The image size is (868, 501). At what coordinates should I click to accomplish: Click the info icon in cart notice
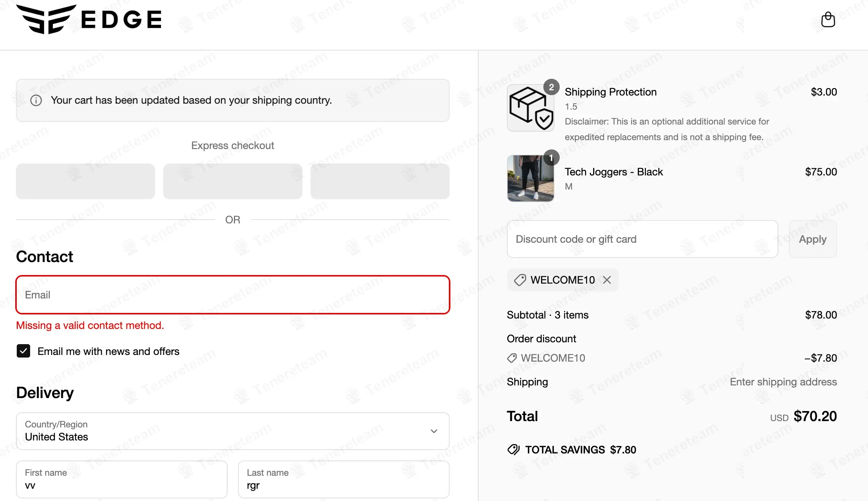click(x=36, y=100)
